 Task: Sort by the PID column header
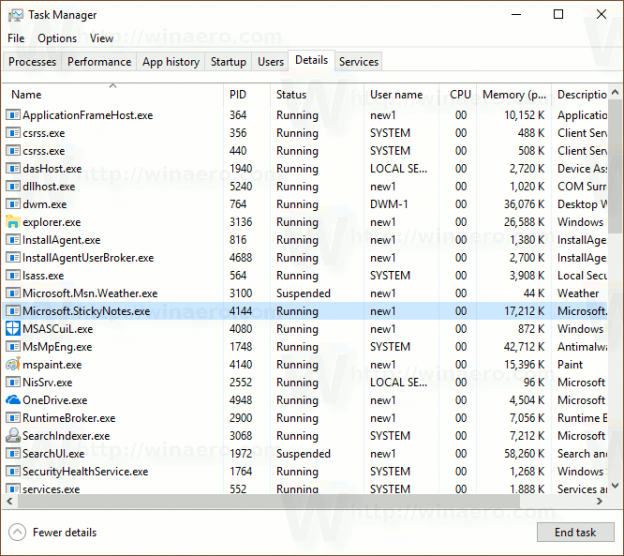click(247, 95)
